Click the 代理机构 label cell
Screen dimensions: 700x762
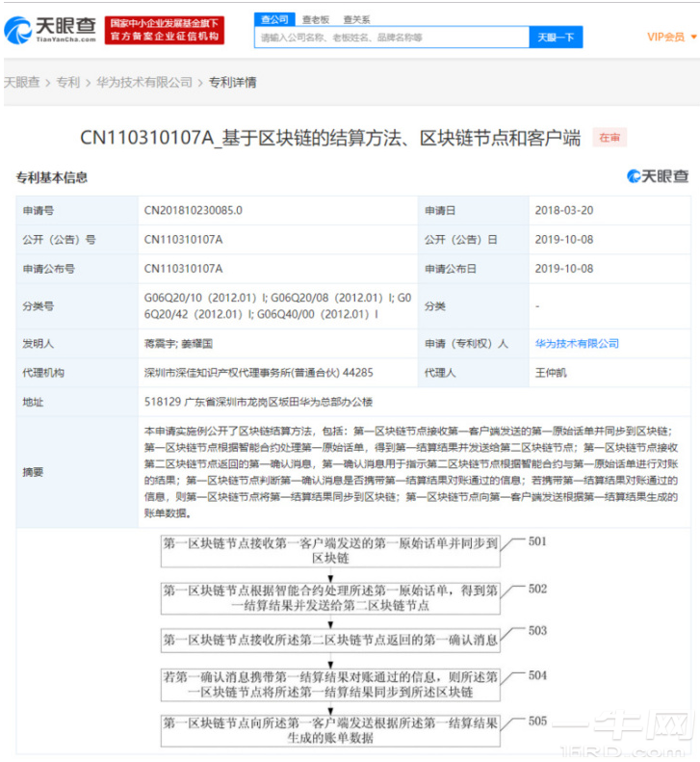coord(77,373)
